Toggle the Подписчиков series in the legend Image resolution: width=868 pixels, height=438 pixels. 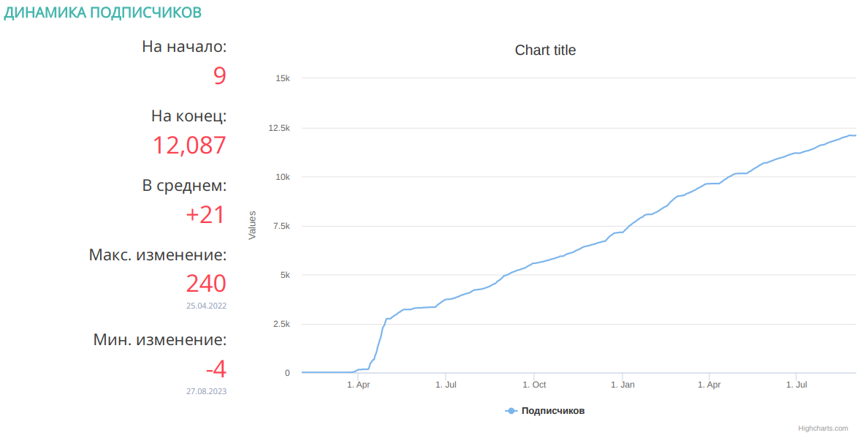(x=552, y=411)
